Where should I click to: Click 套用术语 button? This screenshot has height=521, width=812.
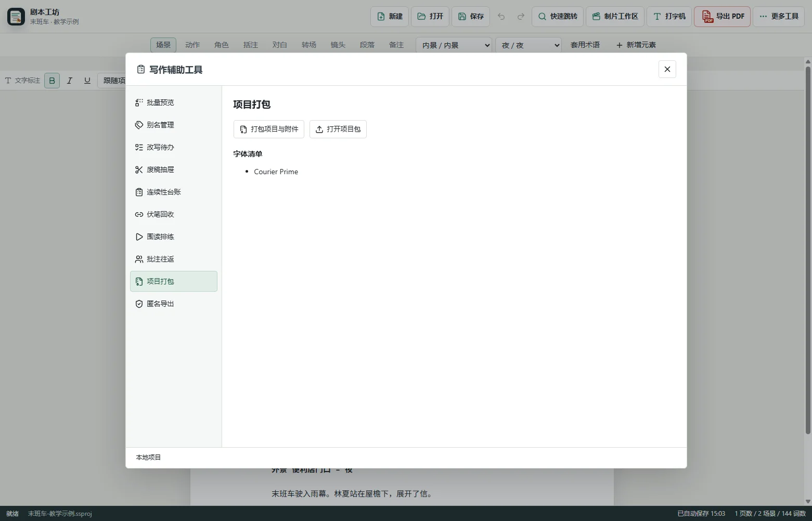coord(585,45)
